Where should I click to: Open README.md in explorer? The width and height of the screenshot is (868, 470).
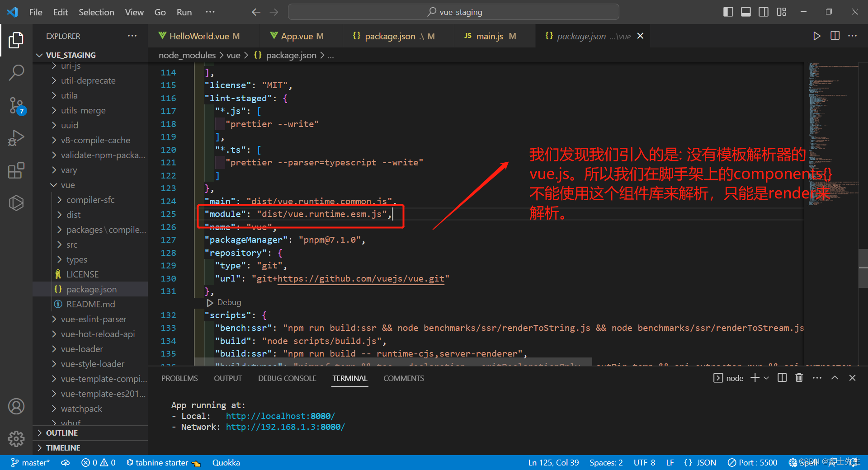[x=90, y=304]
